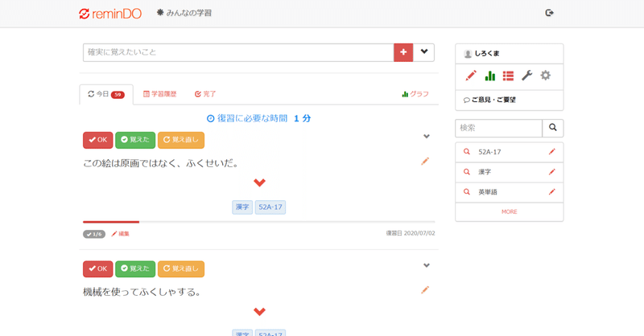The image size is (644, 336).
Task: Select the 漢字 tag on ふくせいだ card
Action: pyautogui.click(x=242, y=207)
